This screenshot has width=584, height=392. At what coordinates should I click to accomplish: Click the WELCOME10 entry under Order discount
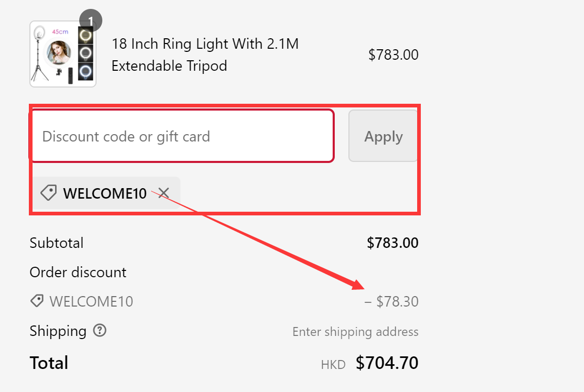pyautogui.click(x=91, y=301)
